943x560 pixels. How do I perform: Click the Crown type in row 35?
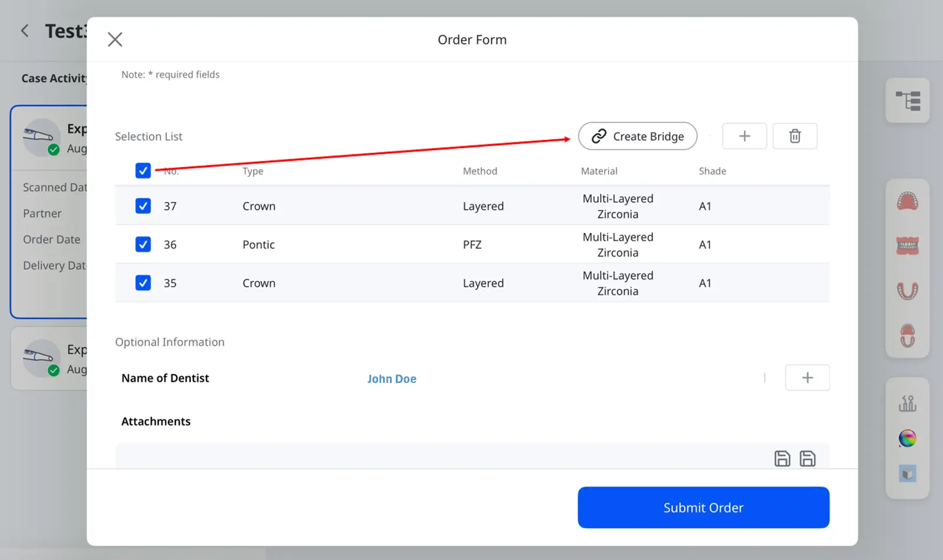coord(259,284)
